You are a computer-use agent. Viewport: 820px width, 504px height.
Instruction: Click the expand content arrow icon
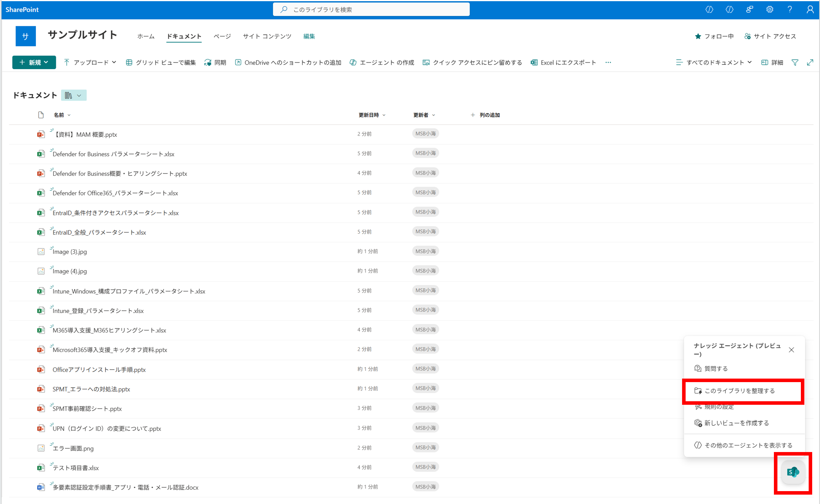point(810,63)
